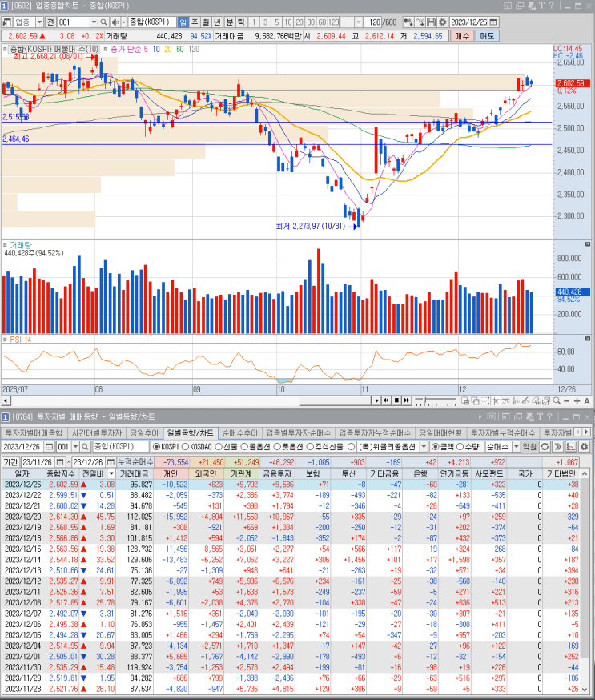Open the calendar icon next to 23/11/26 start date
Viewport: 595px width, 700px height.
(60, 462)
